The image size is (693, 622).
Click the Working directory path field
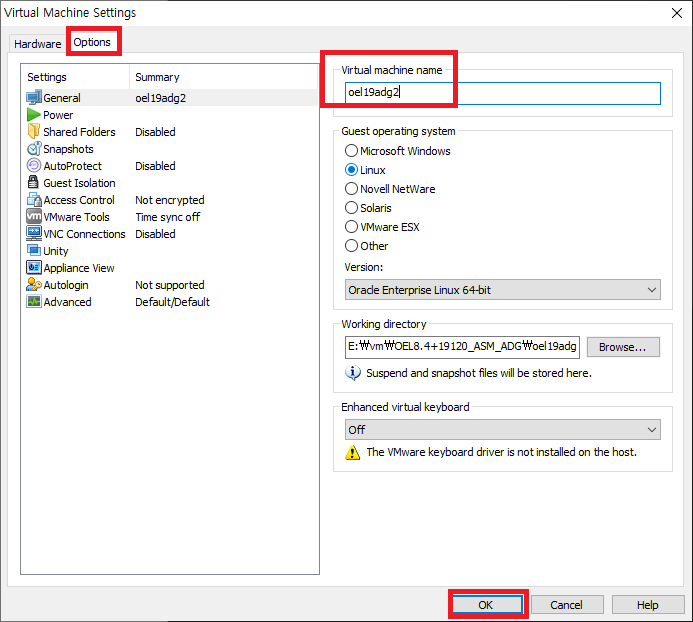pyautogui.click(x=462, y=347)
